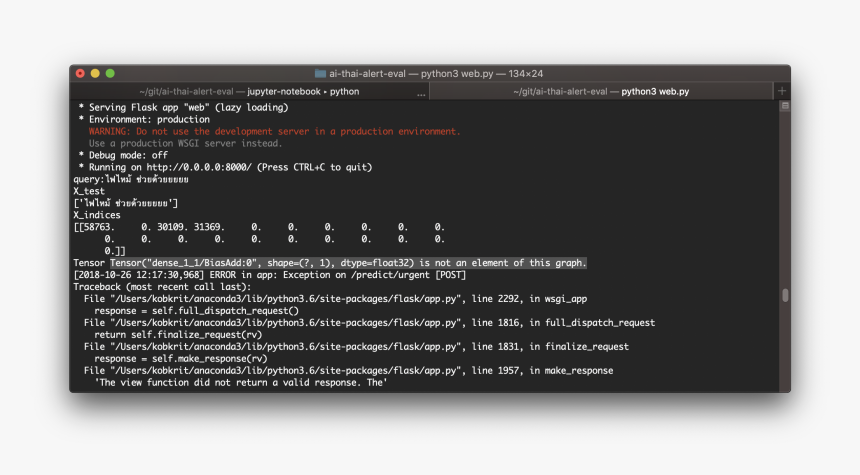Image resolution: width=860 pixels, height=475 pixels.
Task: Click the 'Use a production WSGI server instead.' line
Action: (185, 144)
